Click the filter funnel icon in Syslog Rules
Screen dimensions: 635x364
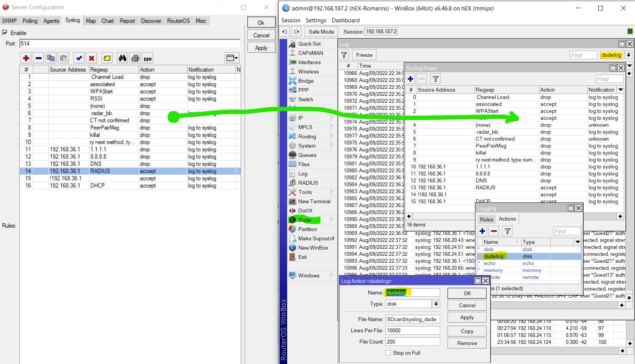(435, 79)
